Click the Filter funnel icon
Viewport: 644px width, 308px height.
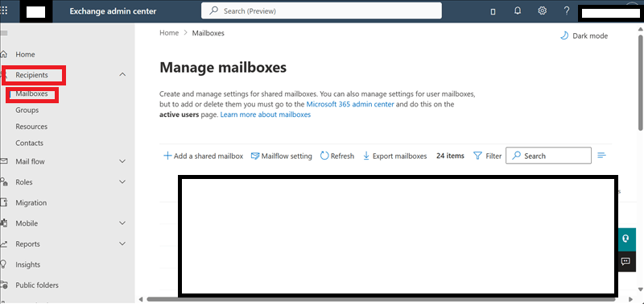[x=477, y=156]
